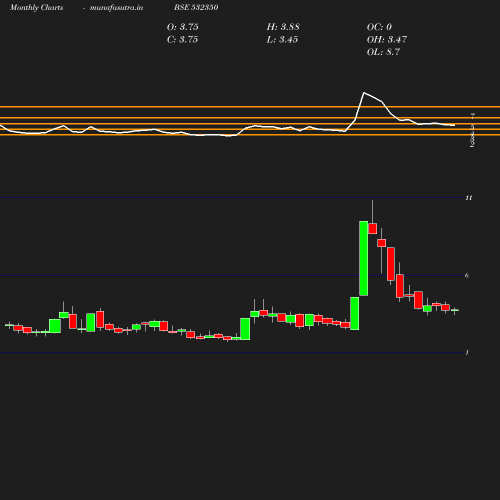
Task: Select the low value "L: 3.45"
Action: point(282,40)
